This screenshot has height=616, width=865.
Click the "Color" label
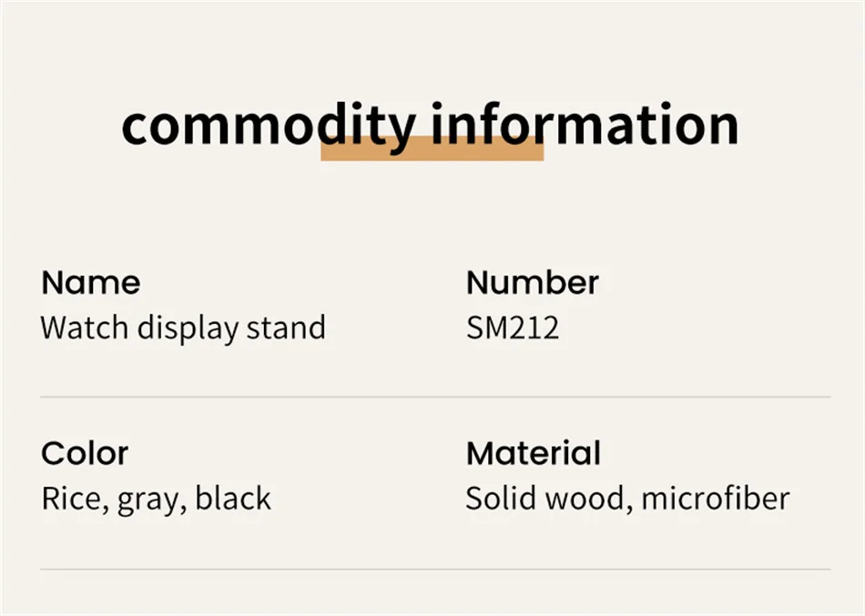(x=85, y=454)
